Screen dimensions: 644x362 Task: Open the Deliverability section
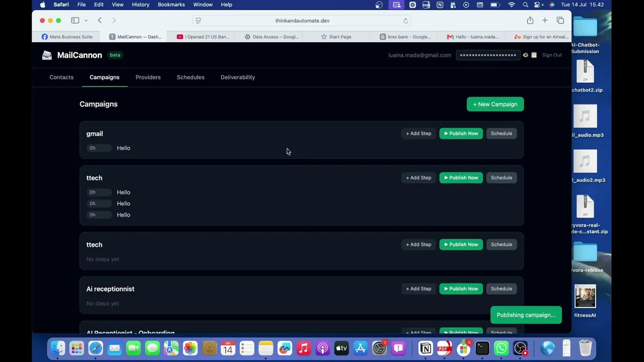pyautogui.click(x=237, y=77)
